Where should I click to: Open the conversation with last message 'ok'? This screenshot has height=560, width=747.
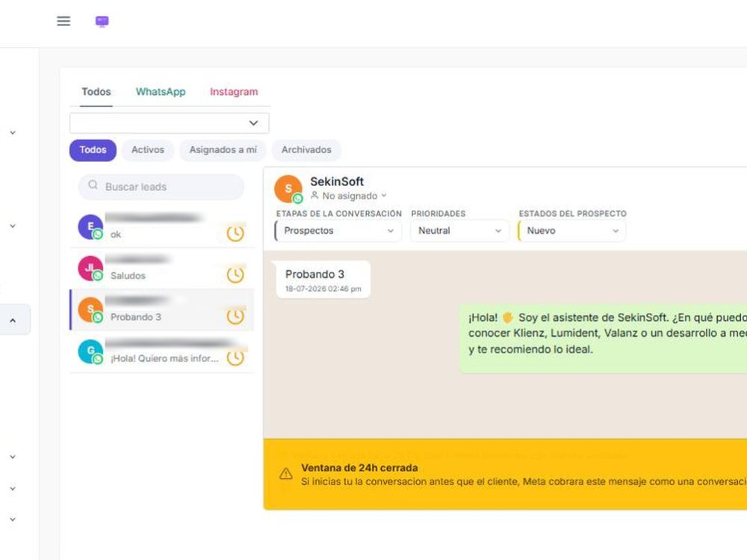(162, 227)
